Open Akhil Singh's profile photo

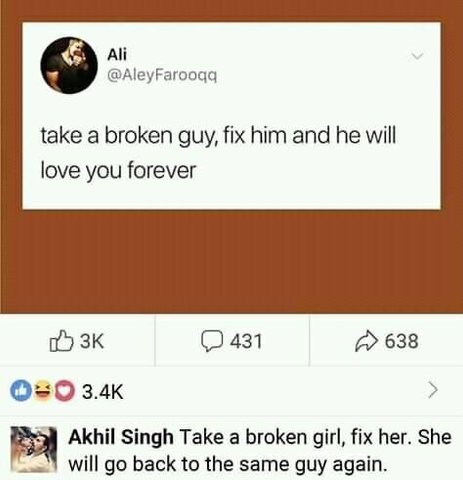point(34,449)
